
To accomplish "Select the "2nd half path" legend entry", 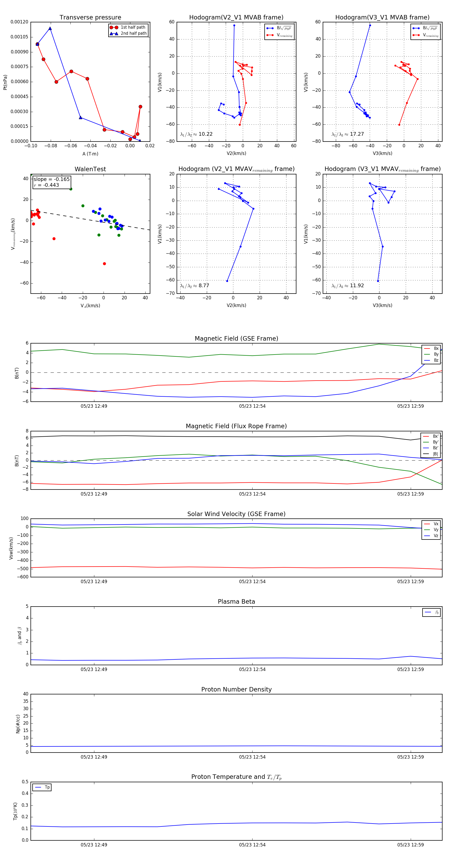I will click(128, 33).
